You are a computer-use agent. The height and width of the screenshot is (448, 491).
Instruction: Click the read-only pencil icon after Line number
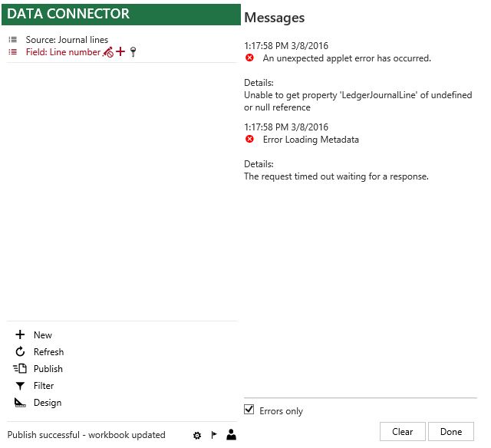(x=109, y=52)
